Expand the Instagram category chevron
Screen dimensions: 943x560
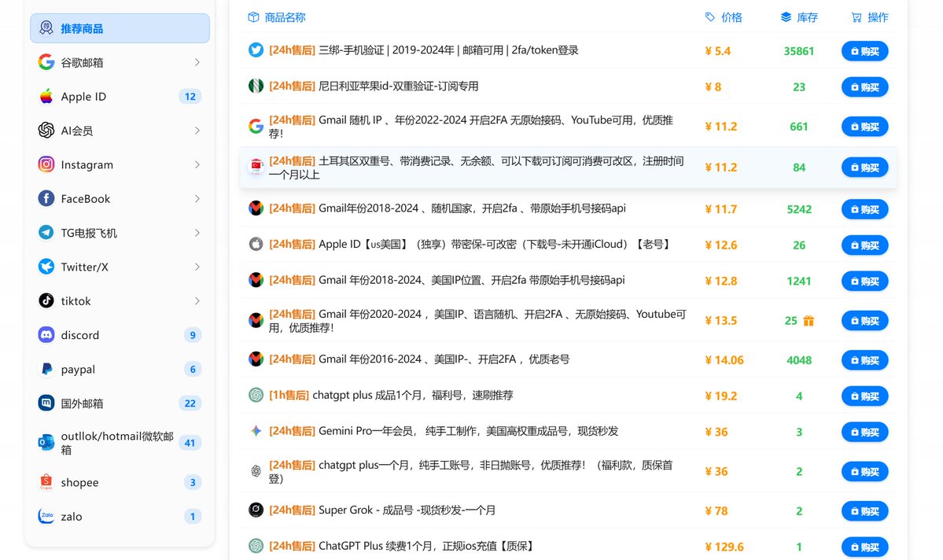197,164
